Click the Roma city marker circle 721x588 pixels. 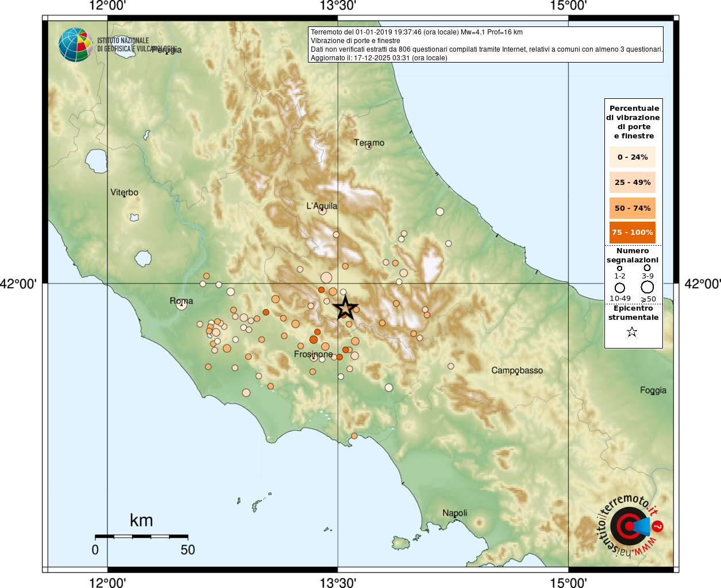182,305
